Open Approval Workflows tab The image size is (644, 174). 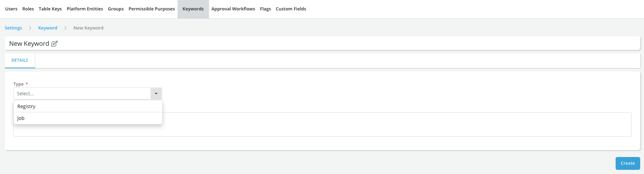pyautogui.click(x=233, y=9)
